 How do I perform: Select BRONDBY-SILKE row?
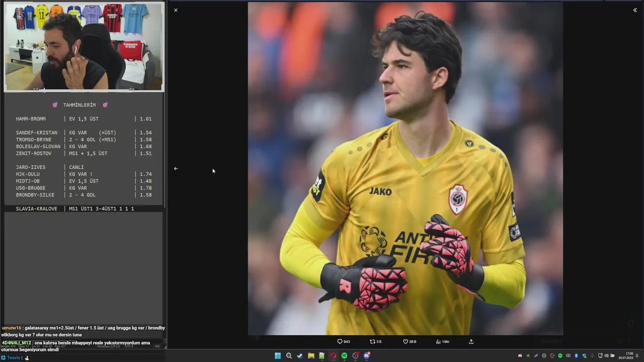tap(84, 195)
